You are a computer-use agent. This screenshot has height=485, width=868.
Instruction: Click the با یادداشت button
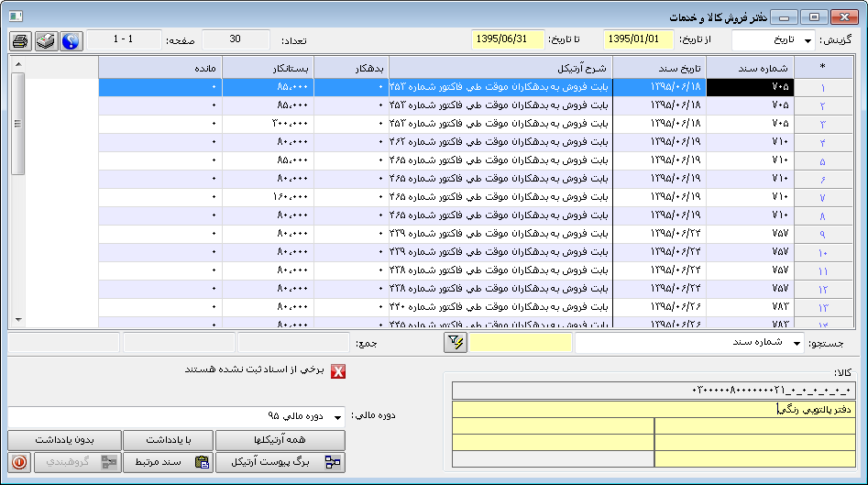coord(169,440)
